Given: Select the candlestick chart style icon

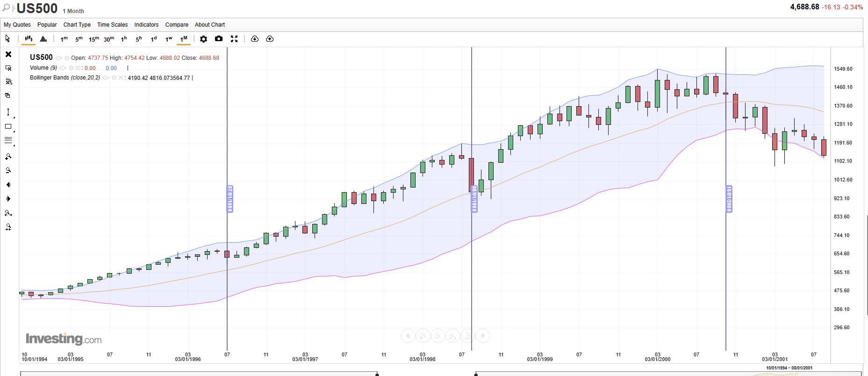Looking at the screenshot, I should (x=29, y=39).
